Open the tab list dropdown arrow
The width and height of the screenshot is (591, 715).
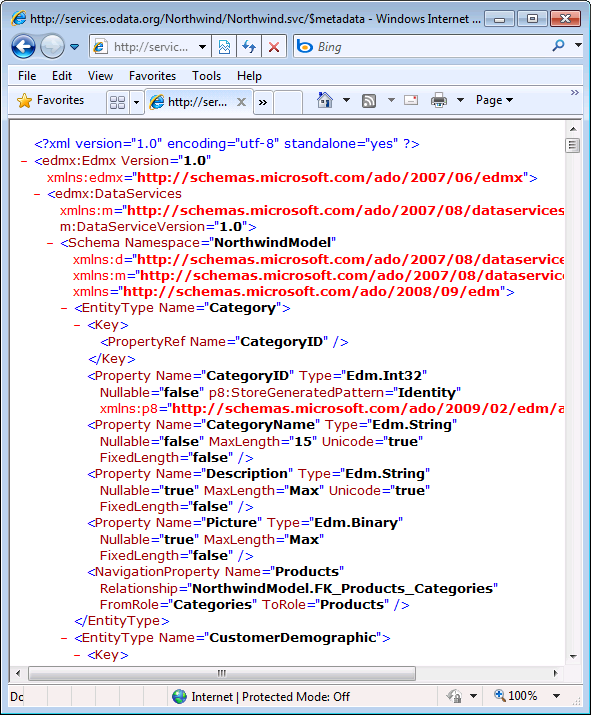click(x=136, y=102)
